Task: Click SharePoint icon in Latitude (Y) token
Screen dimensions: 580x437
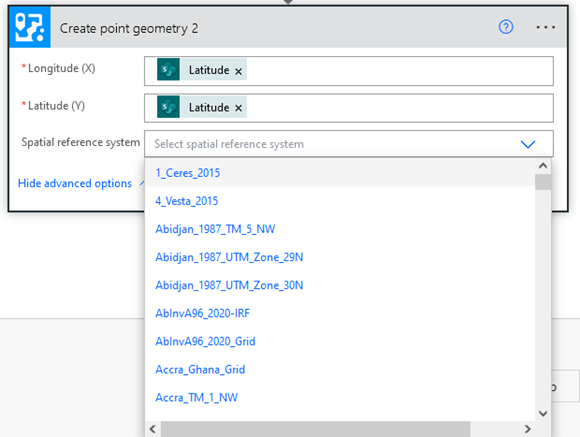Action: [x=168, y=107]
